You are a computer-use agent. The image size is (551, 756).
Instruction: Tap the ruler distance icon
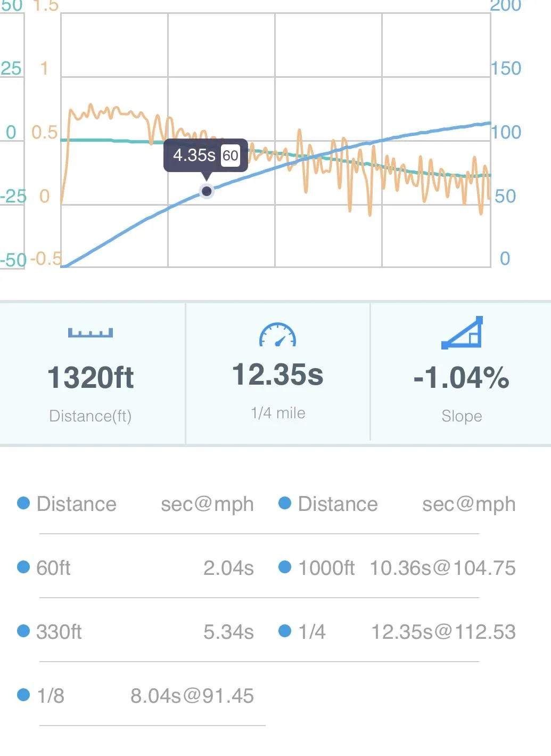tap(91, 333)
